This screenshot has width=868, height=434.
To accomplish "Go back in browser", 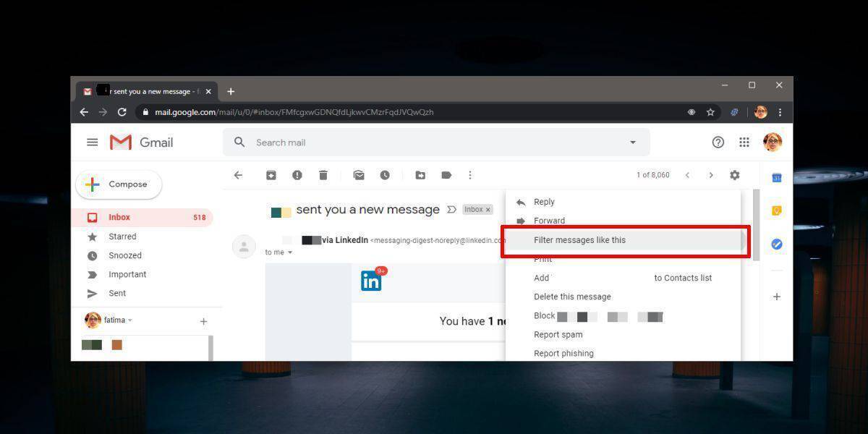I will pyautogui.click(x=84, y=112).
